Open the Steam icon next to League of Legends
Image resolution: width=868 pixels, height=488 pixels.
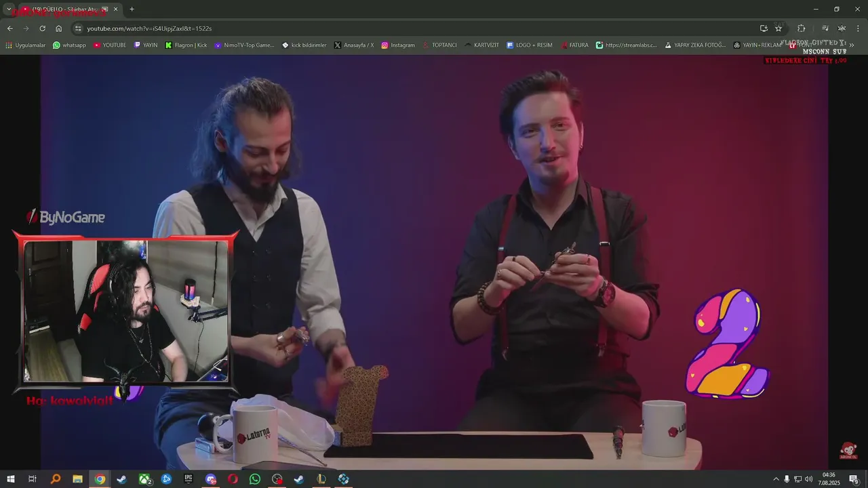(299, 479)
